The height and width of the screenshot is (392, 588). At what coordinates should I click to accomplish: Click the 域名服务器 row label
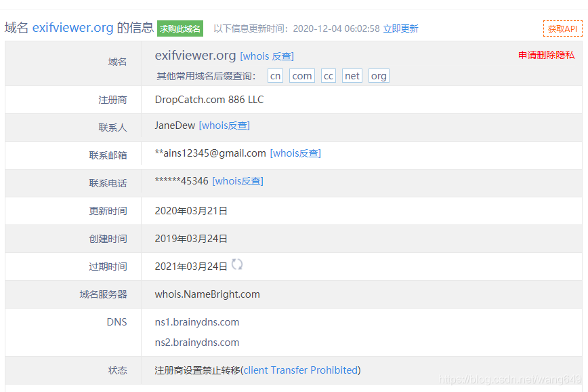pyautogui.click(x=103, y=294)
